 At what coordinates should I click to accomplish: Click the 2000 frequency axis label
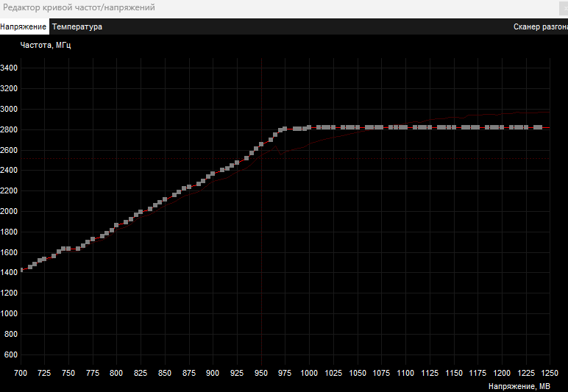click(x=9, y=211)
